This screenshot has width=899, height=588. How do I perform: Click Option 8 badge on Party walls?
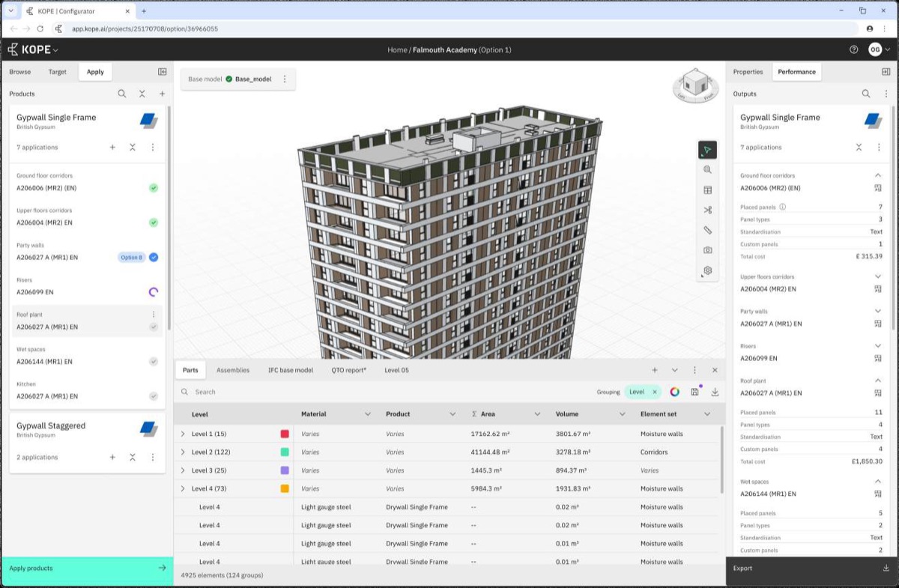coord(130,257)
